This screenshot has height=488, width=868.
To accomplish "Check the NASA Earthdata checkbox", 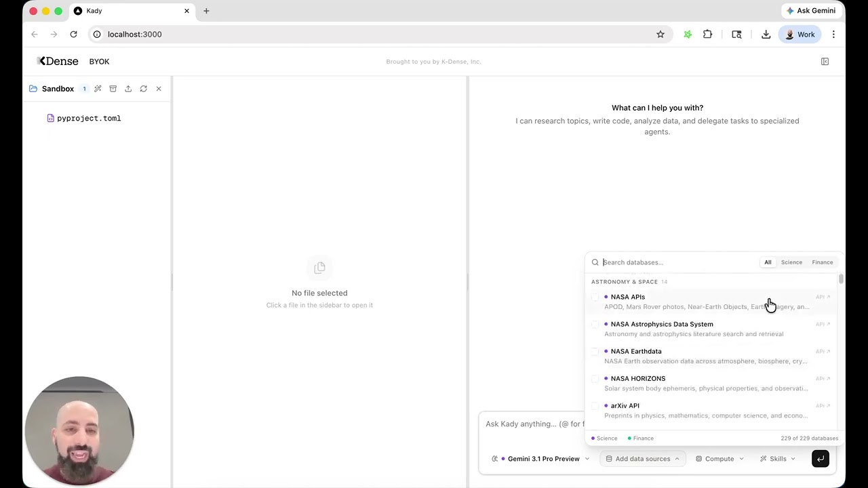I will tap(595, 352).
